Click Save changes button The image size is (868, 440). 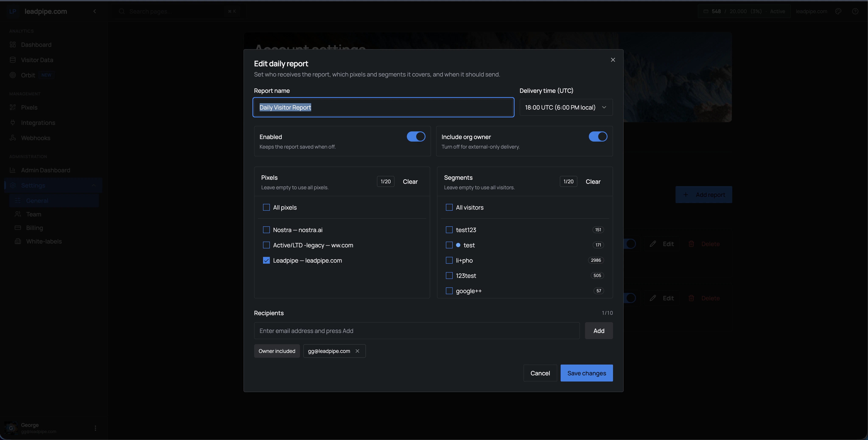point(586,373)
